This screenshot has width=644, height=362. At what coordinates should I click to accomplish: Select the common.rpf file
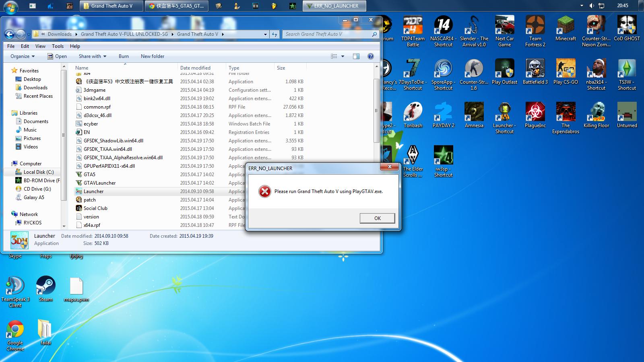[x=97, y=107]
